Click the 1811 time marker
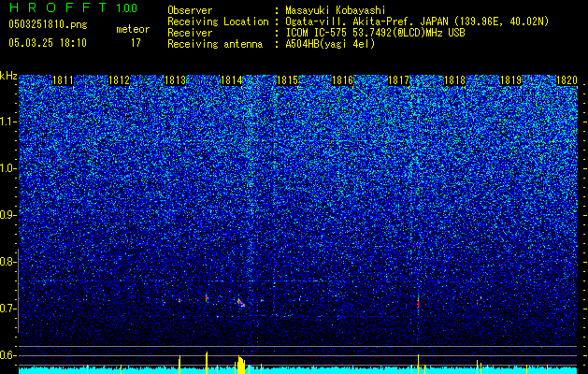Viewport: 588px width, 374px height. coord(63,80)
